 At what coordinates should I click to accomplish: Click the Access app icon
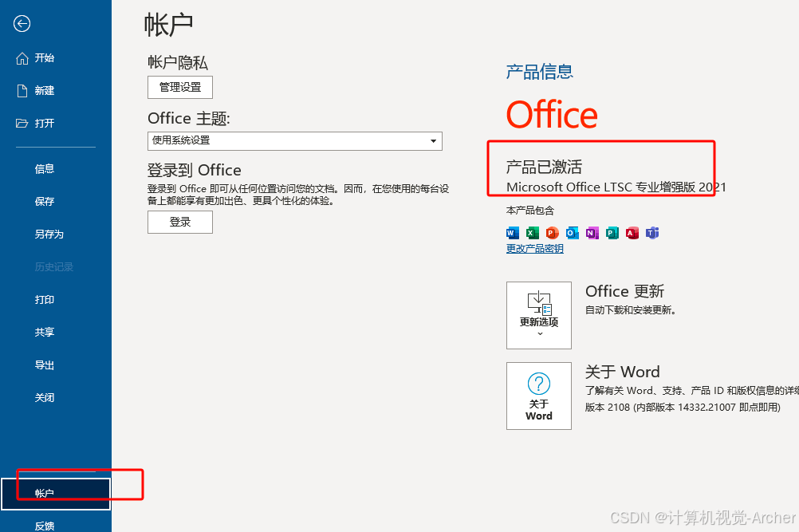632,233
